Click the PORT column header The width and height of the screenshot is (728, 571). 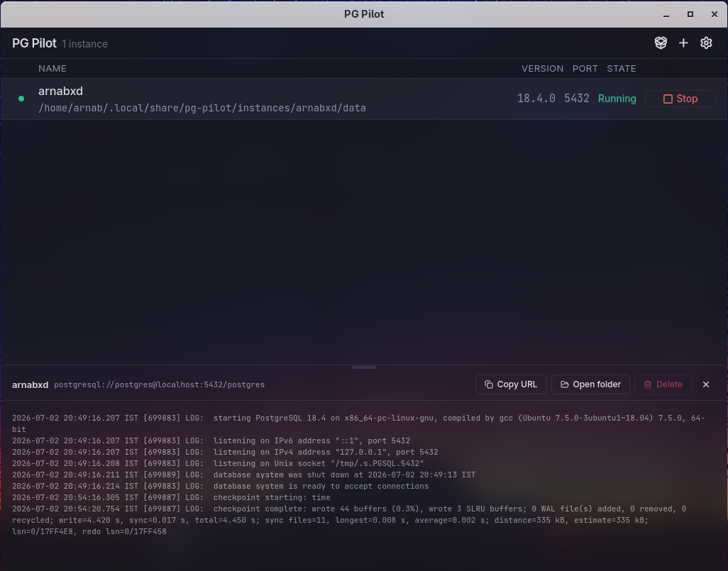pyautogui.click(x=585, y=69)
